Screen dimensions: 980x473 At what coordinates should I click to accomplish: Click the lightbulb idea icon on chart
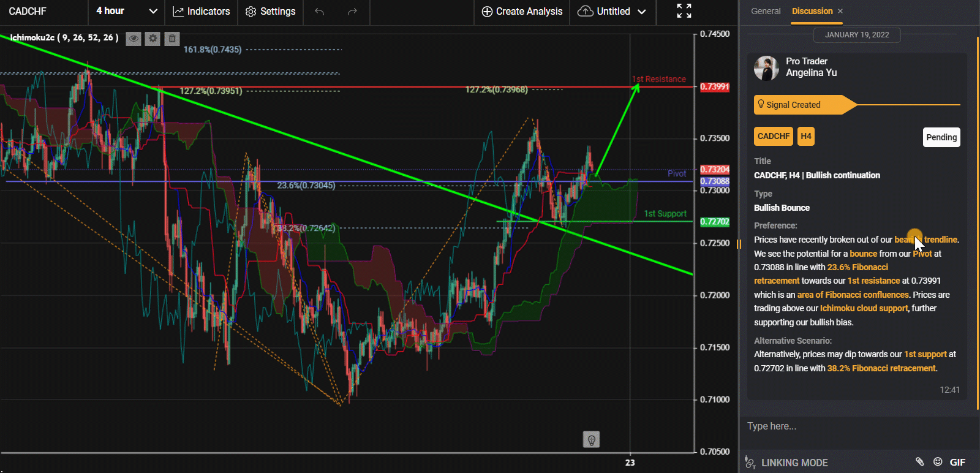[591, 439]
